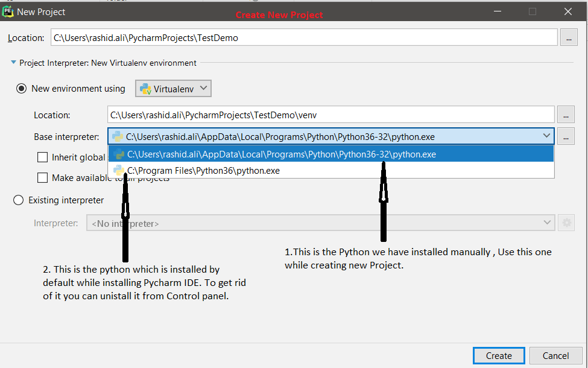
Task: Browse for a base interpreter executable
Action: pos(566,136)
